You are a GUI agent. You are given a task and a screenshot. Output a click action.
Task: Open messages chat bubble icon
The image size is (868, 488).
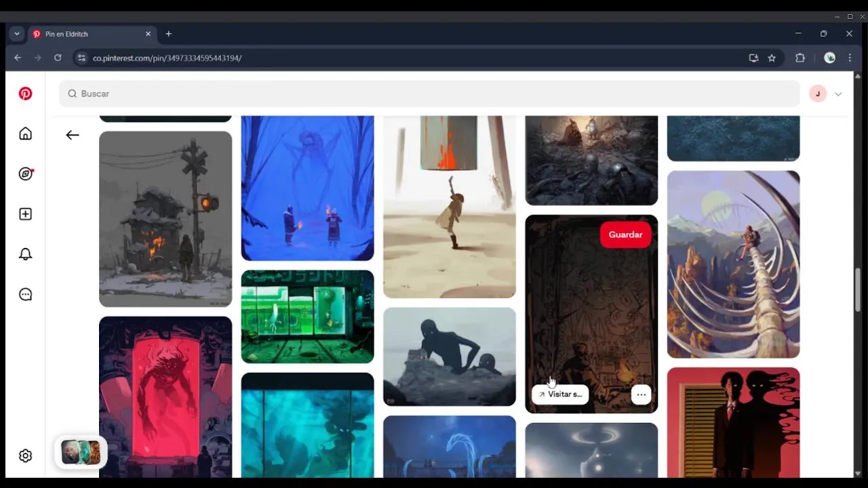point(25,294)
